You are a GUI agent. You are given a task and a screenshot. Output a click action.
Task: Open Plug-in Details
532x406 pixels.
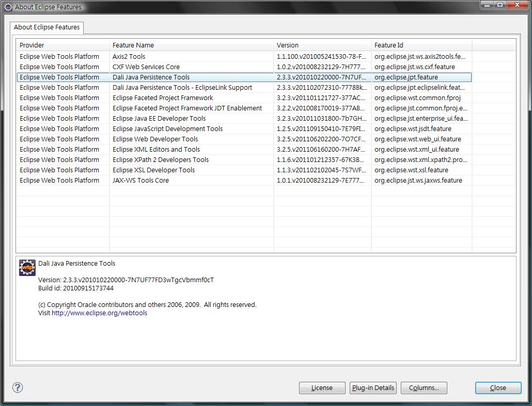pos(373,388)
